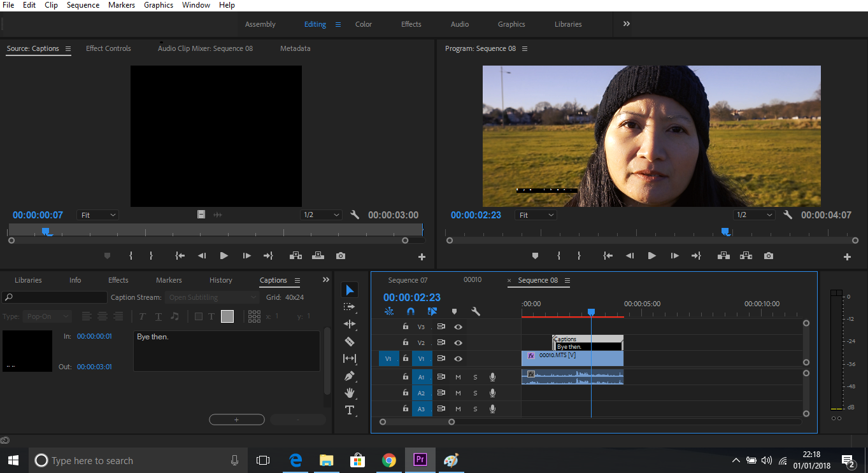Screen dimensions: 868x473
Task: Open Program monitor settings wrench
Action: pos(788,215)
